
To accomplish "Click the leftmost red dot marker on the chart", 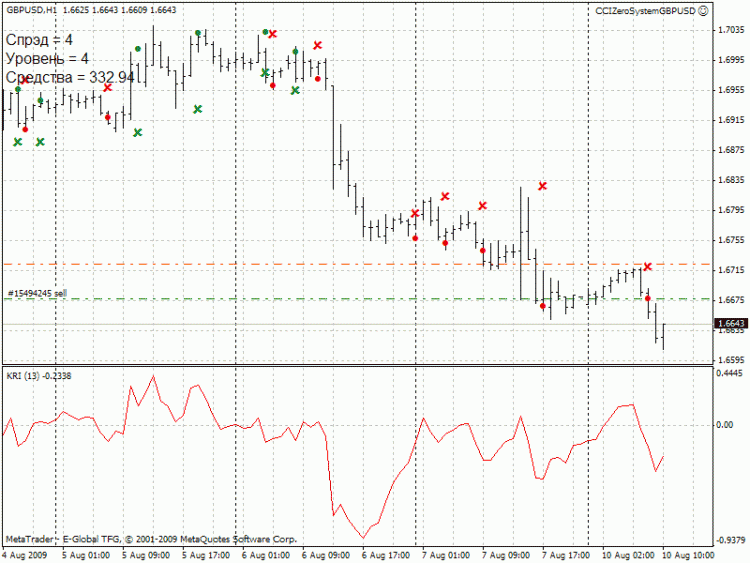I will tap(25, 129).
